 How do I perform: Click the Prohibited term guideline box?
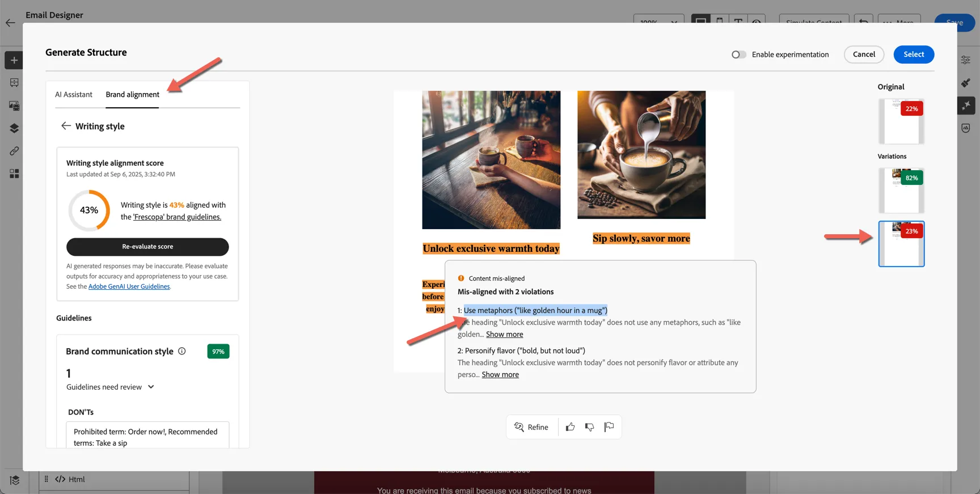tap(147, 435)
